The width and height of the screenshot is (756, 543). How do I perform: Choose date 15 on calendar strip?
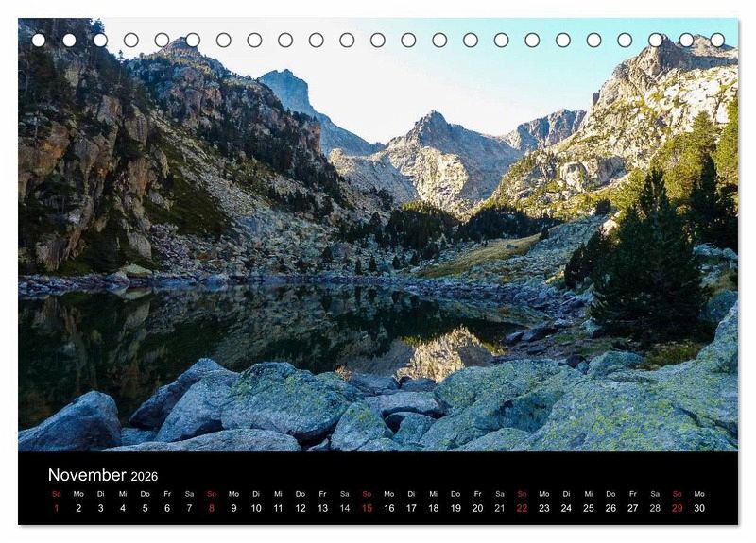(367, 508)
